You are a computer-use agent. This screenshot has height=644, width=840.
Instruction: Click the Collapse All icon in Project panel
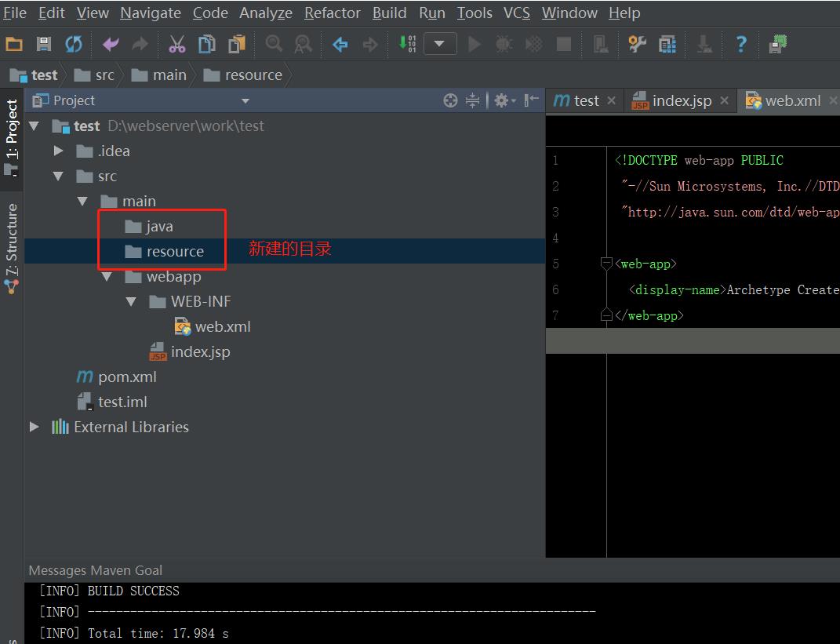(472, 100)
